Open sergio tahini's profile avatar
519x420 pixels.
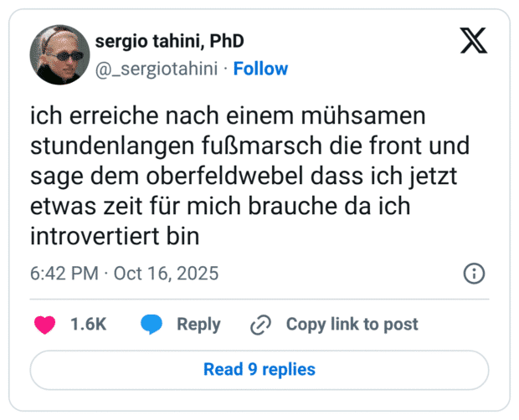pos(59,54)
